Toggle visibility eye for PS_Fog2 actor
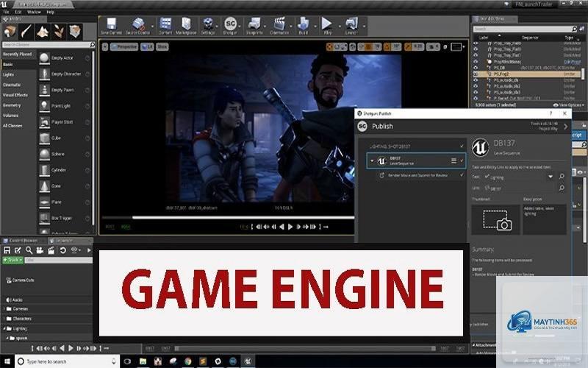 click(x=476, y=74)
